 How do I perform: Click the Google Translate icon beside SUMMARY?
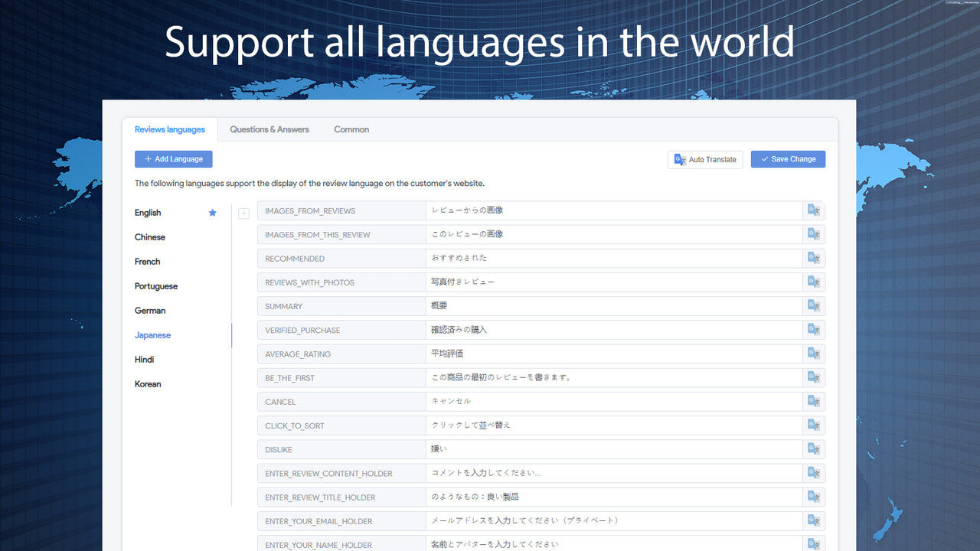813,305
